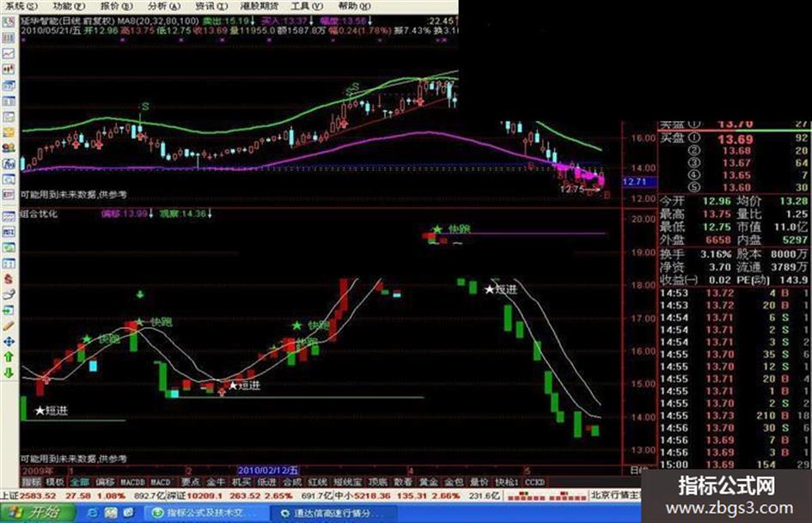Screen dimensions: 812x523
Task: Select the MACDB indicator tab
Action: point(132,482)
